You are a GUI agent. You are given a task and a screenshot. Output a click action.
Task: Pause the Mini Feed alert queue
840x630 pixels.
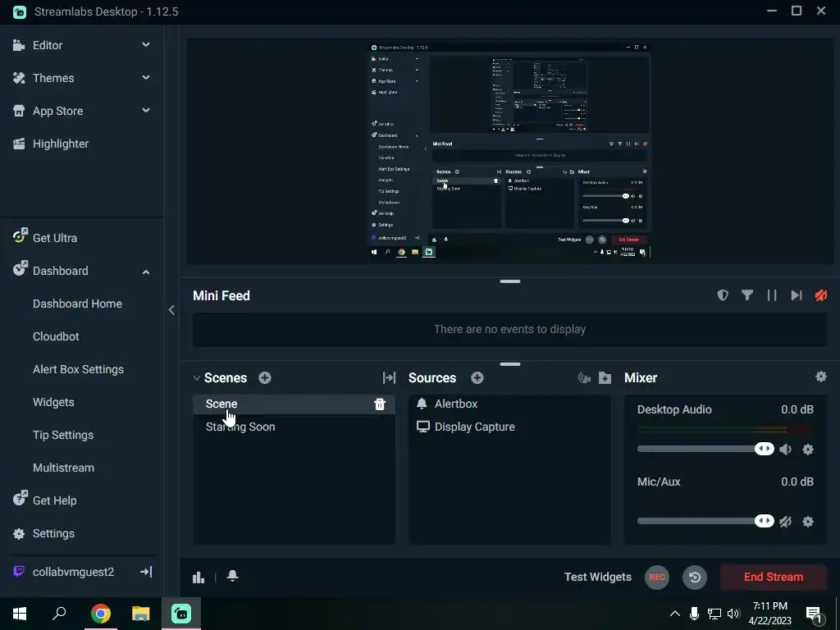click(x=771, y=295)
